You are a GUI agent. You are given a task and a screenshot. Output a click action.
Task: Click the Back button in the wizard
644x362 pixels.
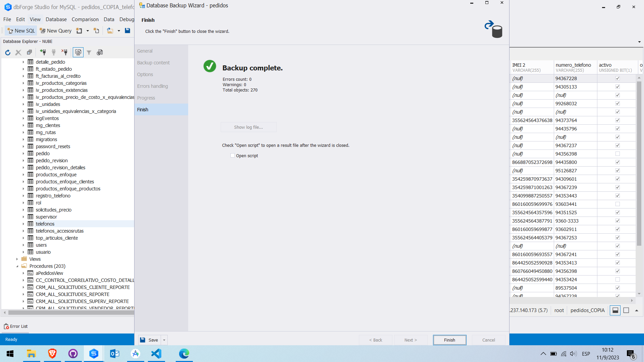376,340
